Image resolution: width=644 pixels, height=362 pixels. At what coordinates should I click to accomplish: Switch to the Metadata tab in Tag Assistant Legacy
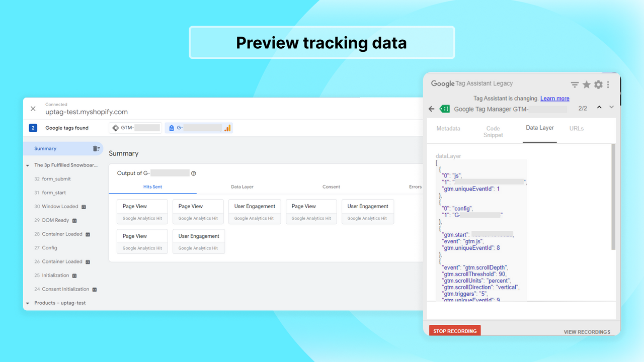tap(448, 129)
